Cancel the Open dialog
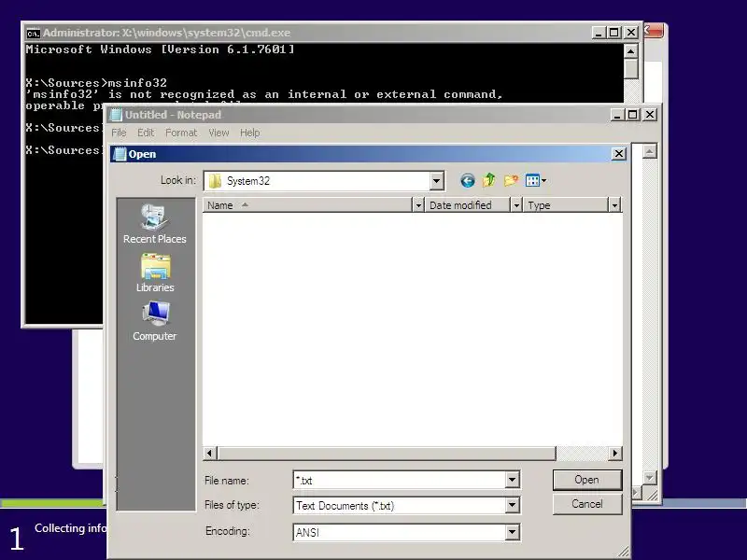 (587, 504)
